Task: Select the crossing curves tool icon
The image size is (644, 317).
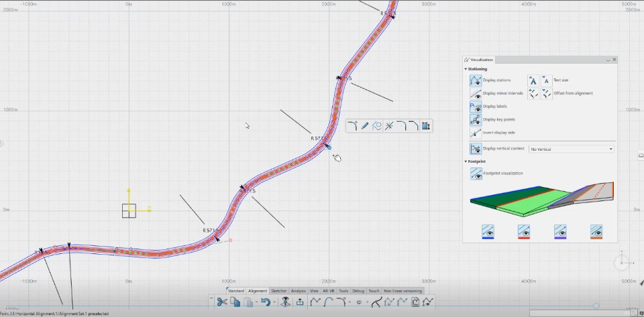Action: [x=376, y=302]
